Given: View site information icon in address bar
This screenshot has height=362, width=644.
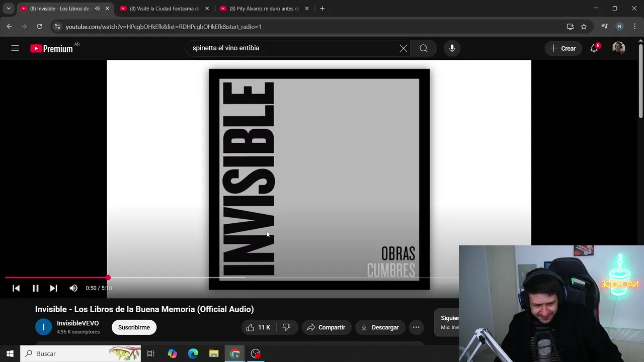Looking at the screenshot, I should coord(57,27).
